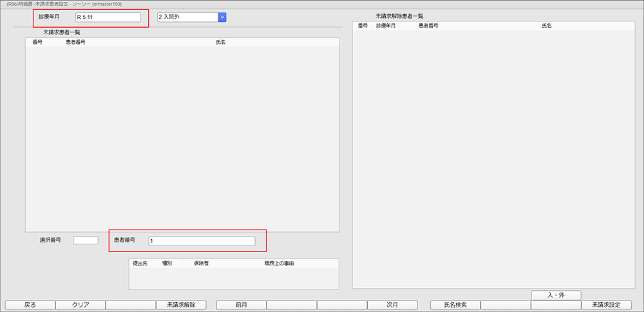The height and width of the screenshot is (312, 644).
Task: Advance to next month with 次月
Action: [393, 305]
